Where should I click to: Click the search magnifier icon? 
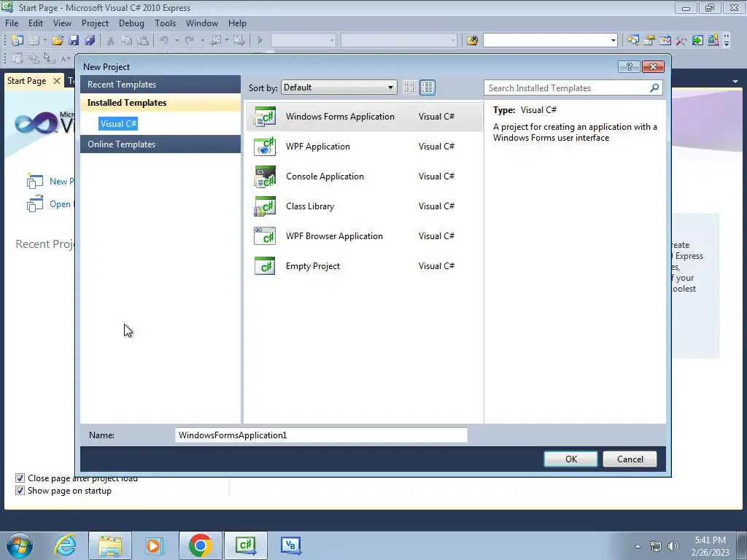655,87
